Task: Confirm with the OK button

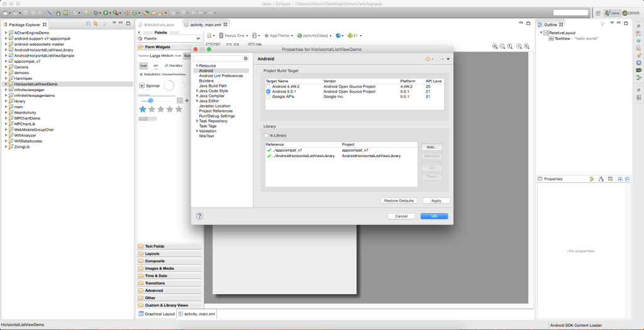Action: click(434, 216)
